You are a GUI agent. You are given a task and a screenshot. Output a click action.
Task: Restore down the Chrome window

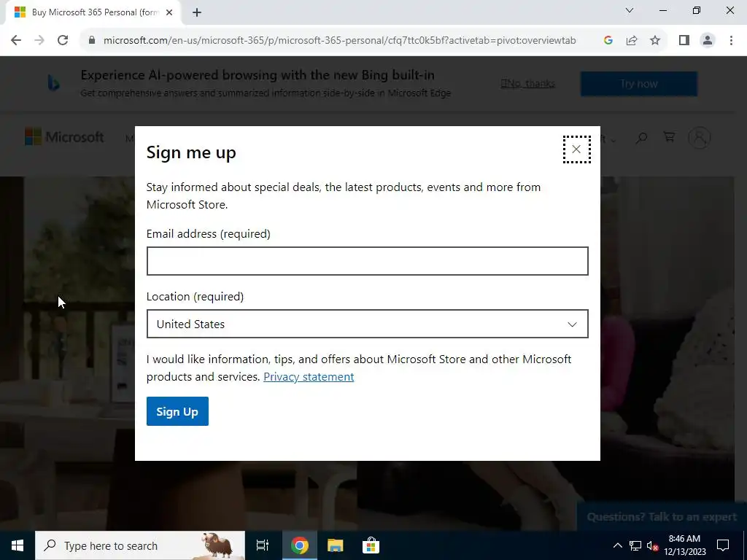click(697, 10)
